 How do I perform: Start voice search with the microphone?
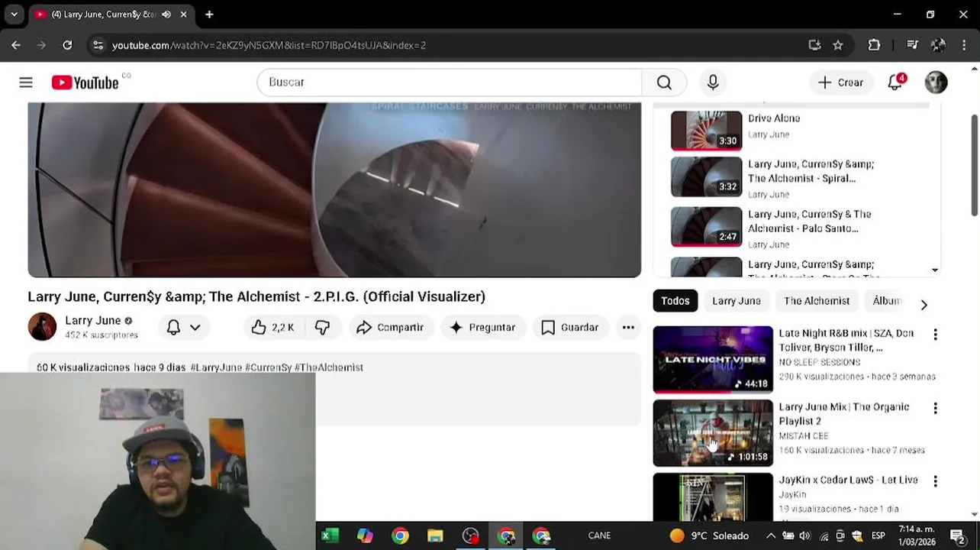coord(713,82)
